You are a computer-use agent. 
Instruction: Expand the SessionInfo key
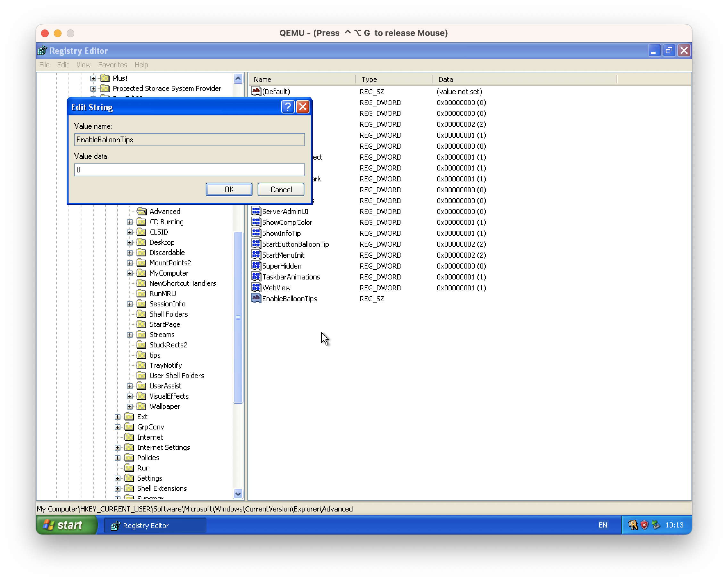coord(130,304)
